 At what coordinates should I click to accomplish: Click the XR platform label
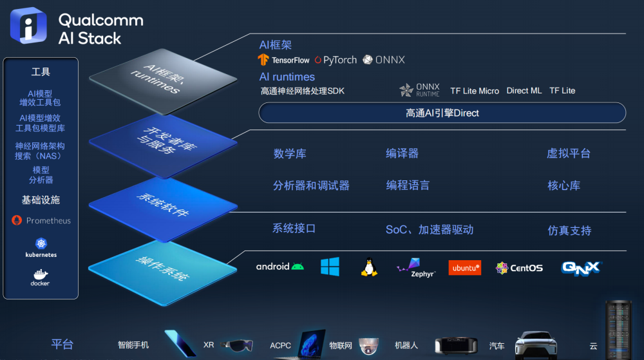[x=209, y=345]
